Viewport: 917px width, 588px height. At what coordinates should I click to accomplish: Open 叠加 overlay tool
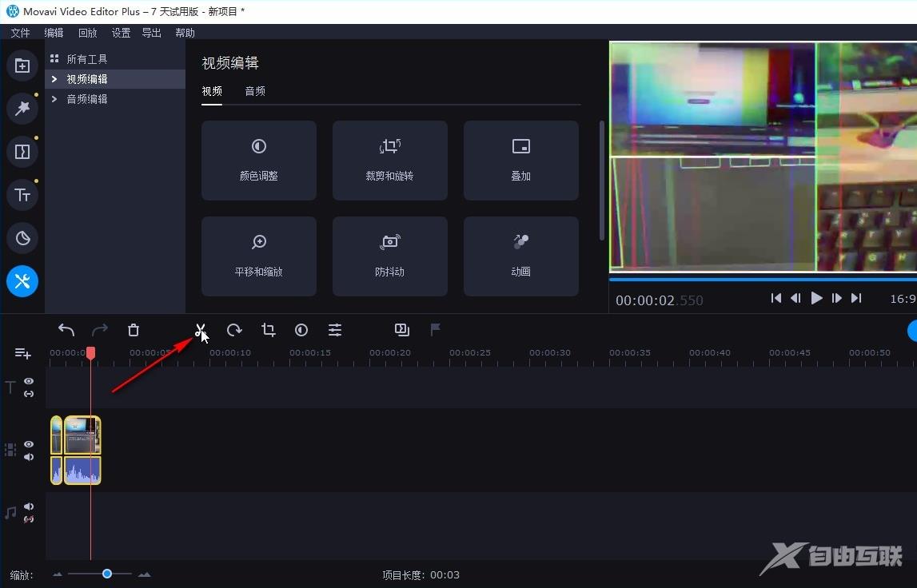(x=521, y=161)
